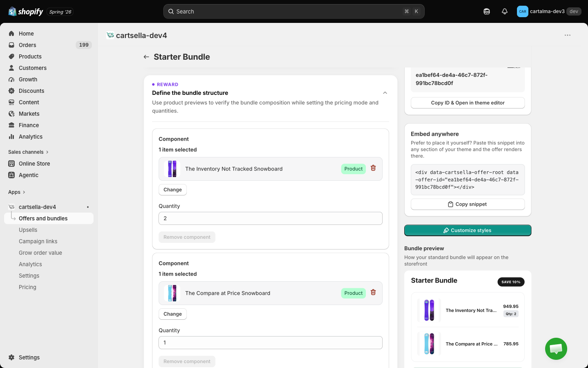The width and height of the screenshot is (588, 368).
Task: Expand the Apps section
Action: (17, 192)
